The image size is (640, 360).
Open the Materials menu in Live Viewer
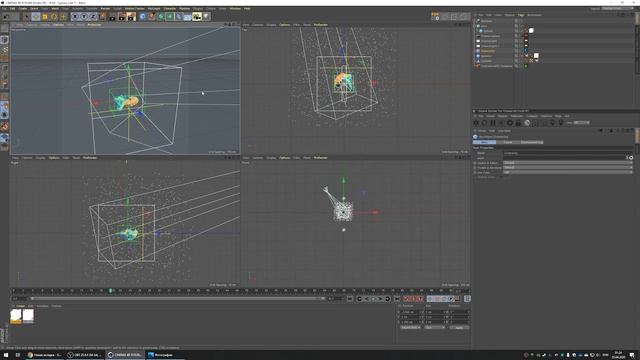(516, 116)
